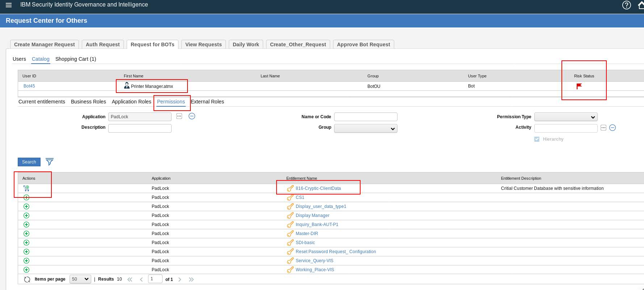Open the Bot45 user link

tap(29, 86)
